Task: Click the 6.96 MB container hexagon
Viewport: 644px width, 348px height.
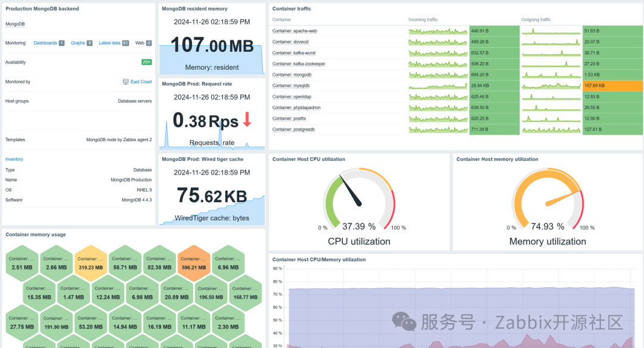Action: [228, 263]
